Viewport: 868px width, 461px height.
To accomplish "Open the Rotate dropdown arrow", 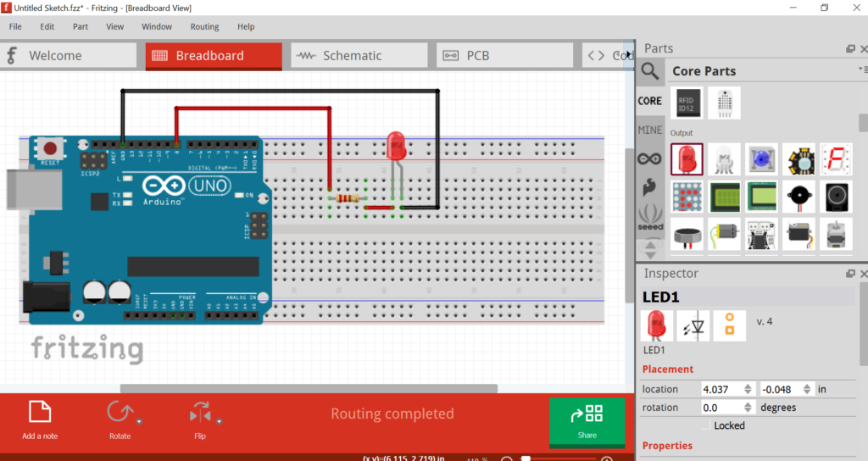I will 139,421.
